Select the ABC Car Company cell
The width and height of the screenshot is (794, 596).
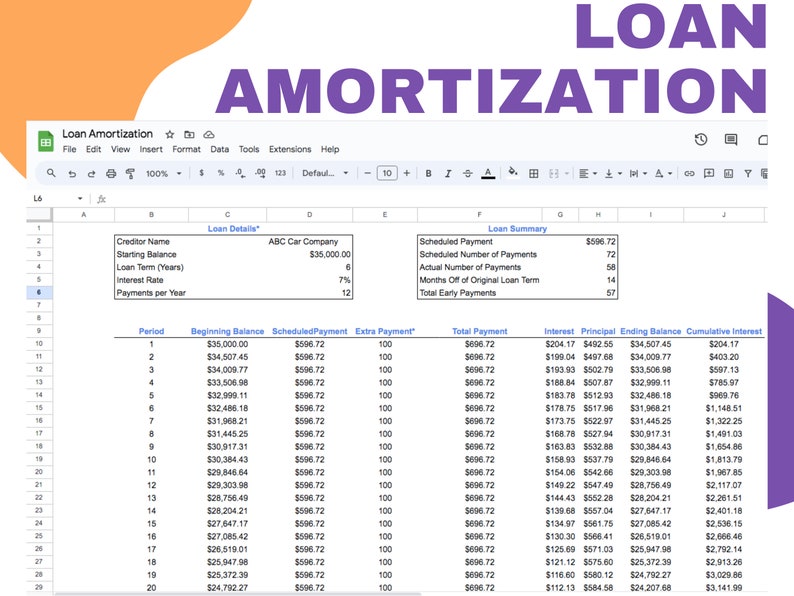click(x=309, y=242)
